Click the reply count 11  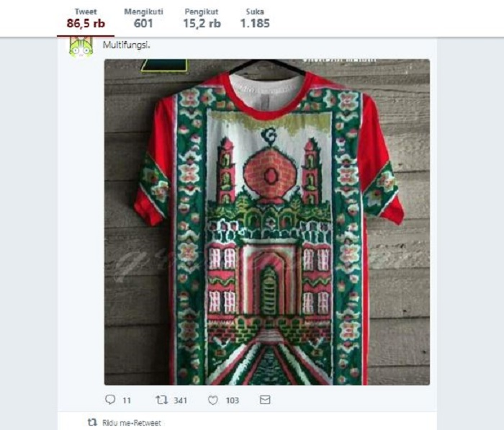(x=127, y=400)
